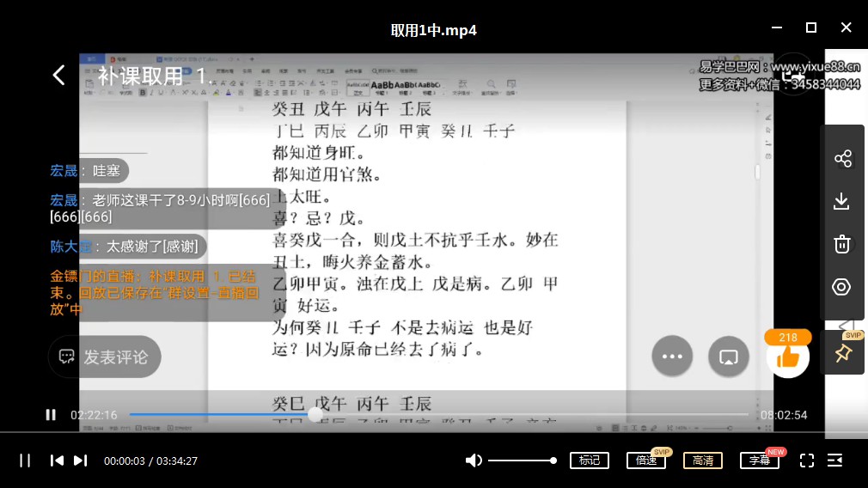The image size is (868, 488).
Task: Open the three-dots more options button
Action: pyautogui.click(x=672, y=357)
